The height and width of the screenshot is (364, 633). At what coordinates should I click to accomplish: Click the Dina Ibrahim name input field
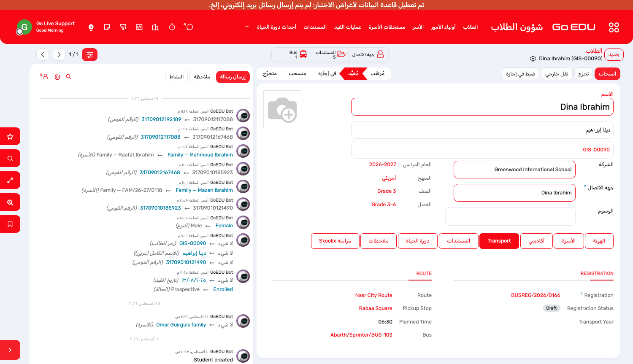coord(482,107)
